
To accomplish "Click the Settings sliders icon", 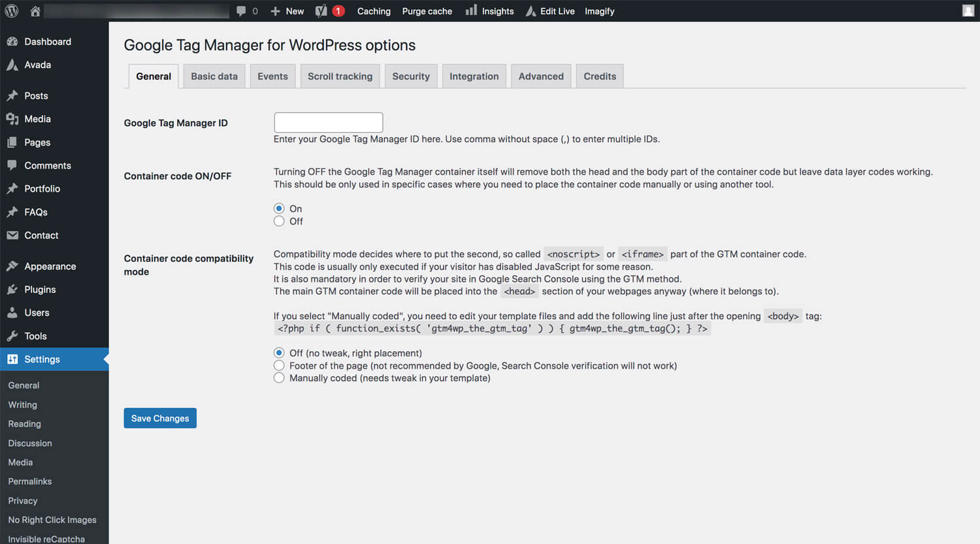I will [x=12, y=359].
